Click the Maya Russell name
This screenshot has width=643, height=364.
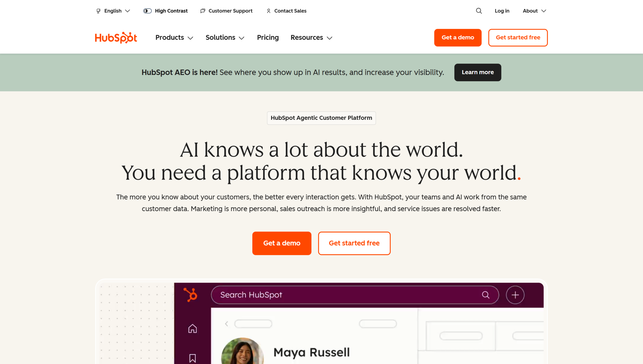click(x=311, y=352)
